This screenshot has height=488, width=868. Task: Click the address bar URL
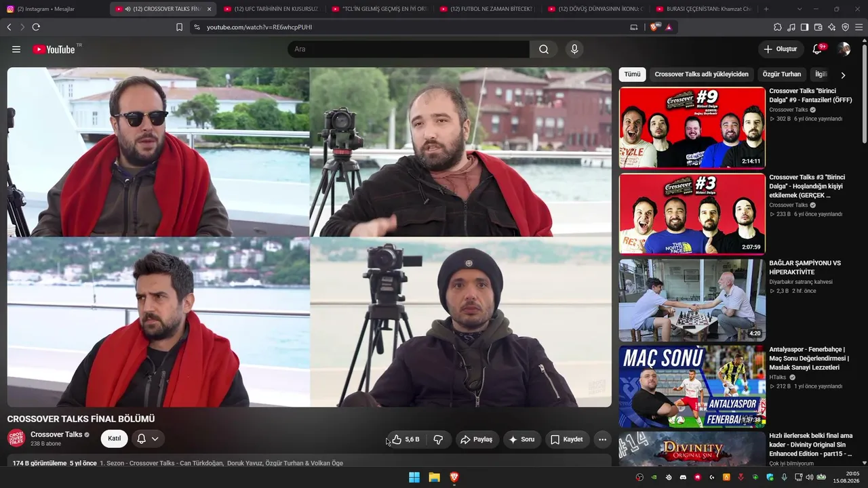[x=260, y=27]
